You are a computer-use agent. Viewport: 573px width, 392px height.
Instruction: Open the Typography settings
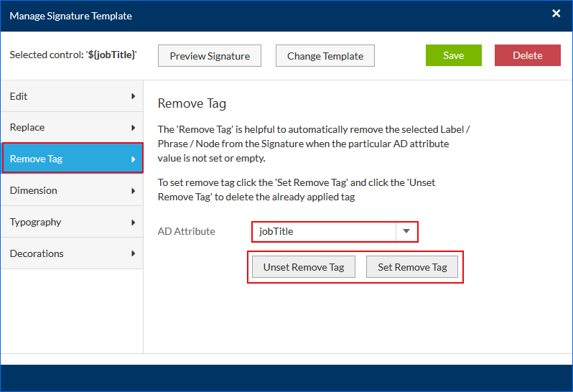point(65,222)
